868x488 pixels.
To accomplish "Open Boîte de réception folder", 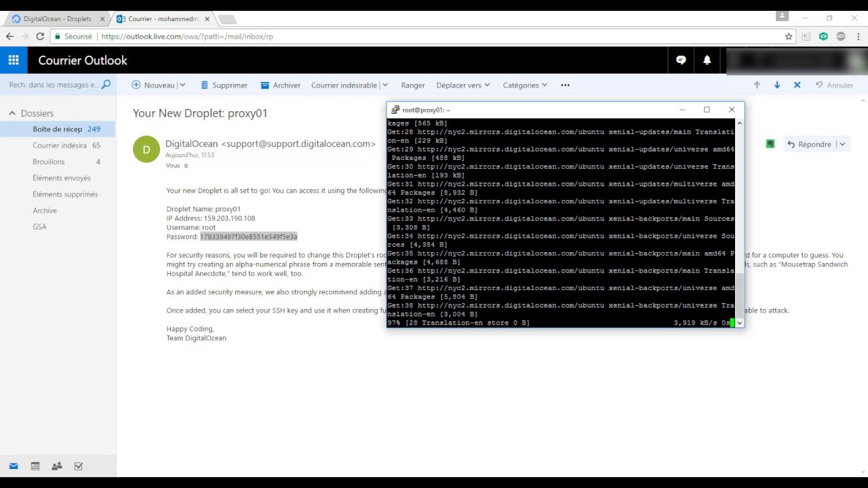I will pos(58,129).
